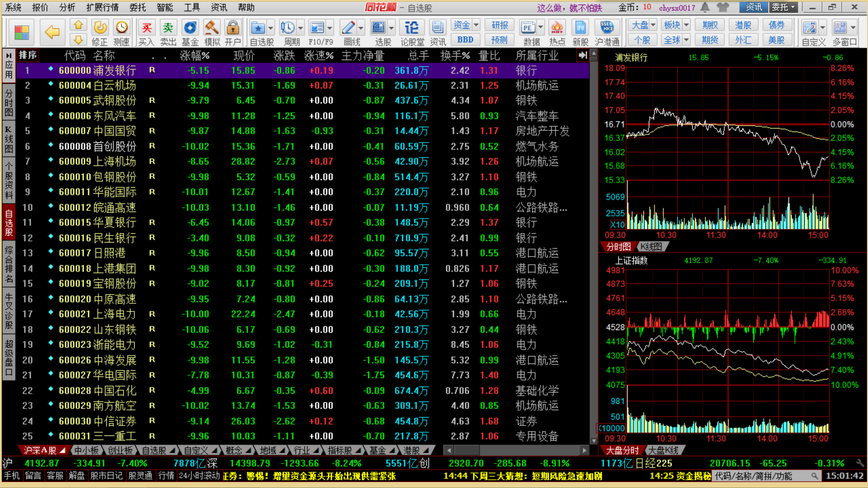Switch chart to 分时图 view
Viewport: 868px width, 488px height.
point(618,247)
